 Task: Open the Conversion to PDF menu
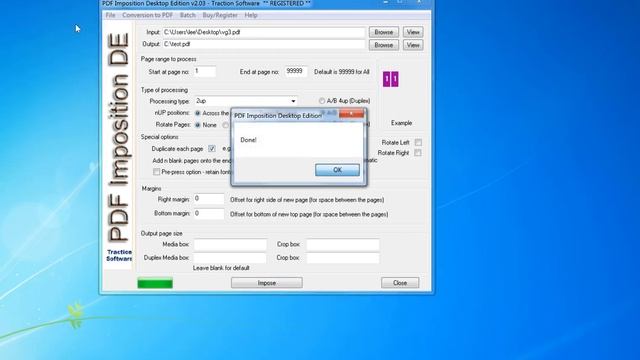pos(147,15)
